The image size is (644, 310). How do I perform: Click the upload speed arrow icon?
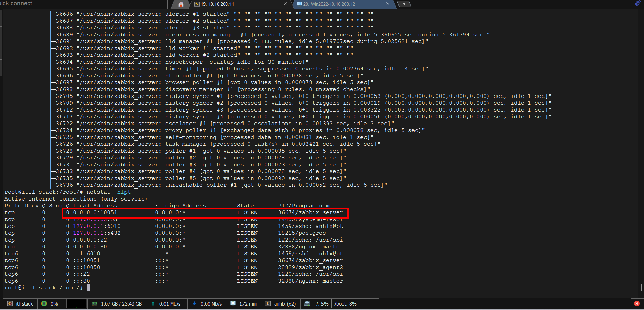click(x=153, y=304)
